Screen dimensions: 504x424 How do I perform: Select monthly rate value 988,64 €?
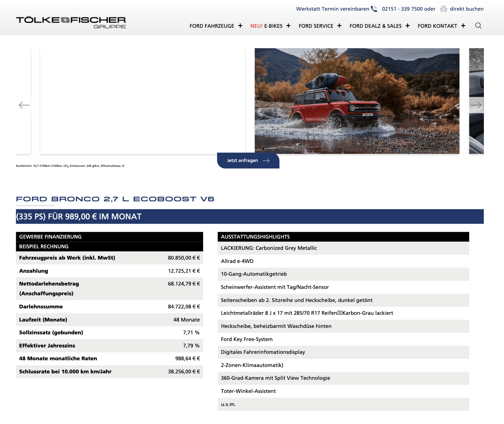[x=187, y=358]
